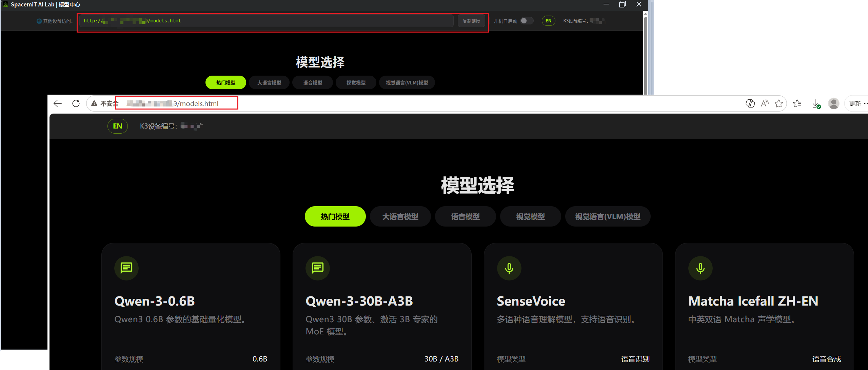Click the Qwen3 30B 参数 MoE description
Screen dimensions: 868x370
[372, 325]
